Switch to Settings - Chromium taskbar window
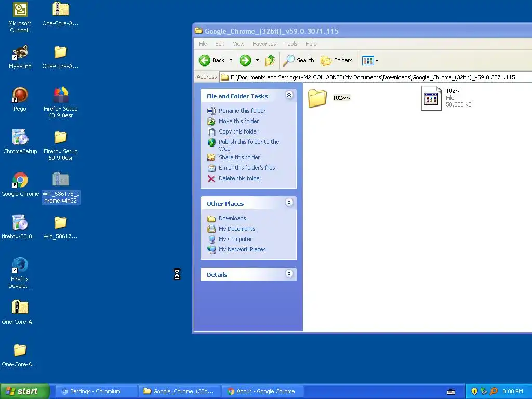532x399 pixels. pos(96,391)
